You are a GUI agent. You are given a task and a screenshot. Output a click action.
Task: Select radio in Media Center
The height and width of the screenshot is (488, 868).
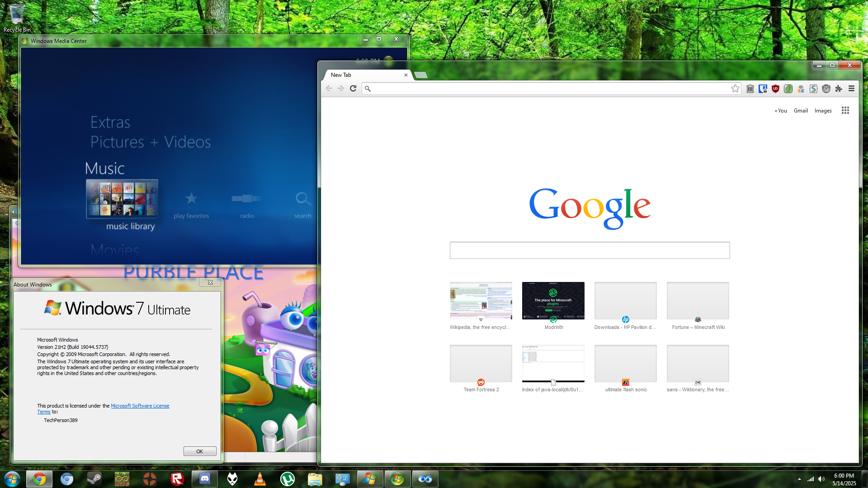pos(247,206)
